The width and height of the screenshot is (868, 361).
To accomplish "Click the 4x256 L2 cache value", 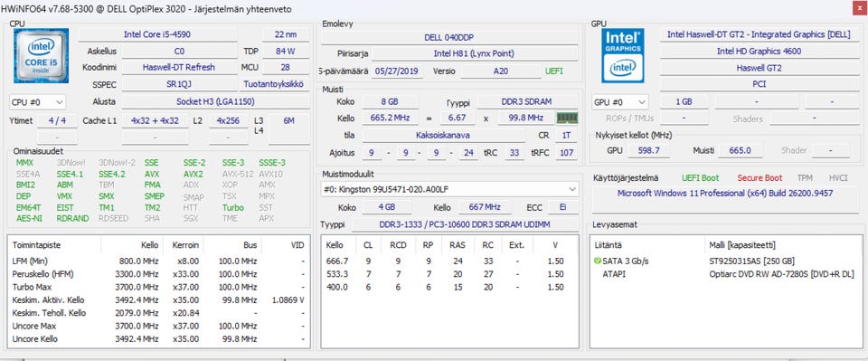I will click(x=228, y=120).
